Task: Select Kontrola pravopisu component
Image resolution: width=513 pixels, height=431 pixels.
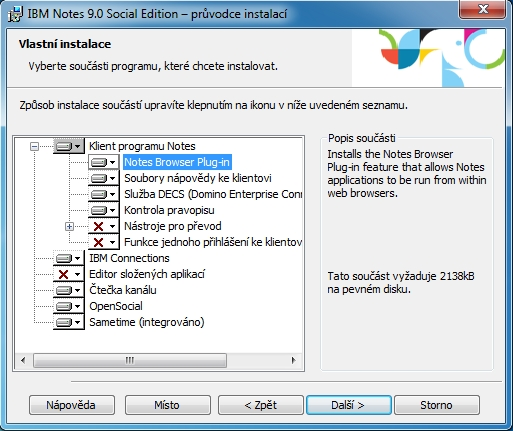Action: coord(169,210)
